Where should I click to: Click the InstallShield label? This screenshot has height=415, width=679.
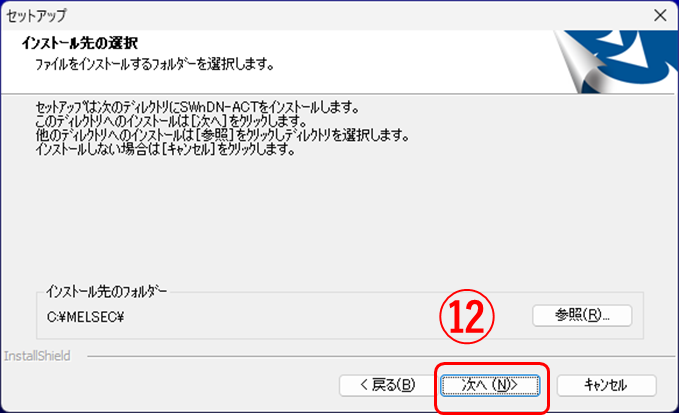pyautogui.click(x=37, y=356)
